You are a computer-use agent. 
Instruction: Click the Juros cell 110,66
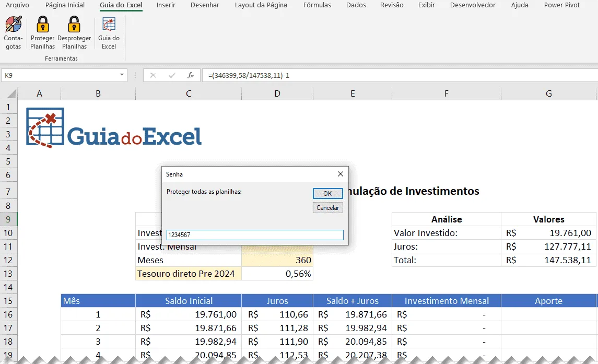click(x=277, y=314)
